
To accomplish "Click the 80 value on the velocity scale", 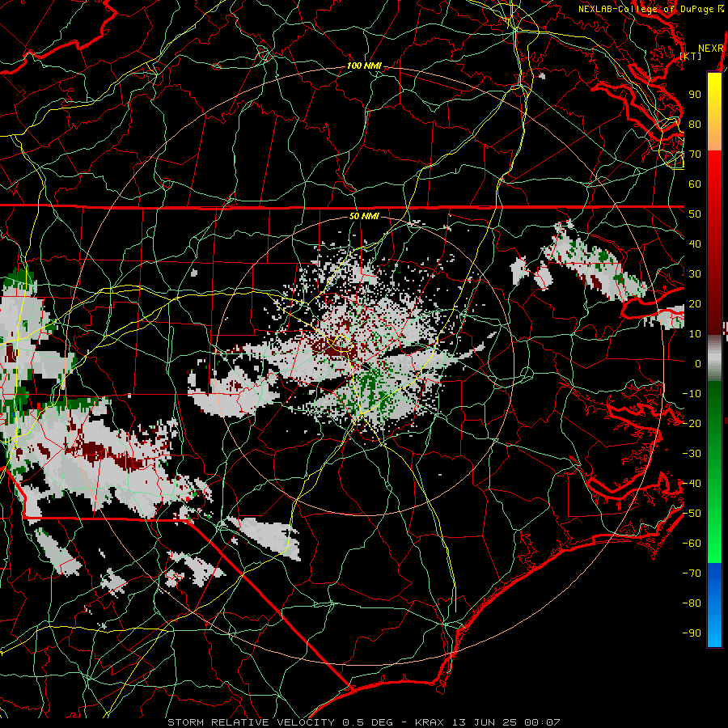I will click(x=695, y=125).
